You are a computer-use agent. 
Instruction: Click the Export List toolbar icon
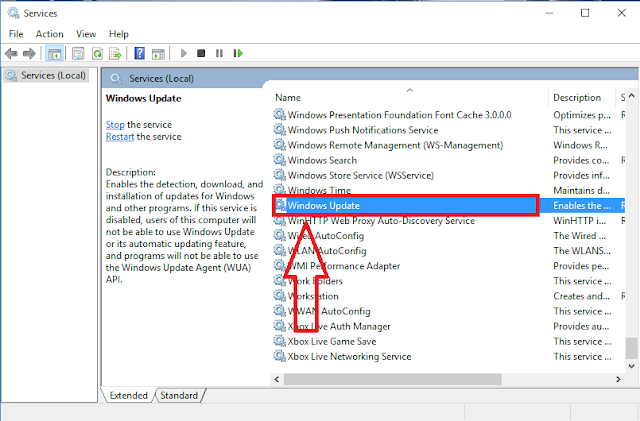(x=116, y=53)
